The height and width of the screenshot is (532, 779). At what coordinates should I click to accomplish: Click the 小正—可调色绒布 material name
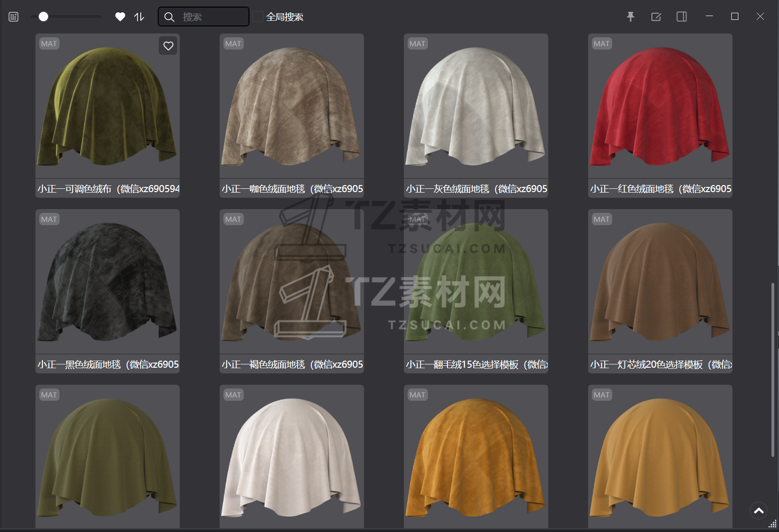pos(108,189)
